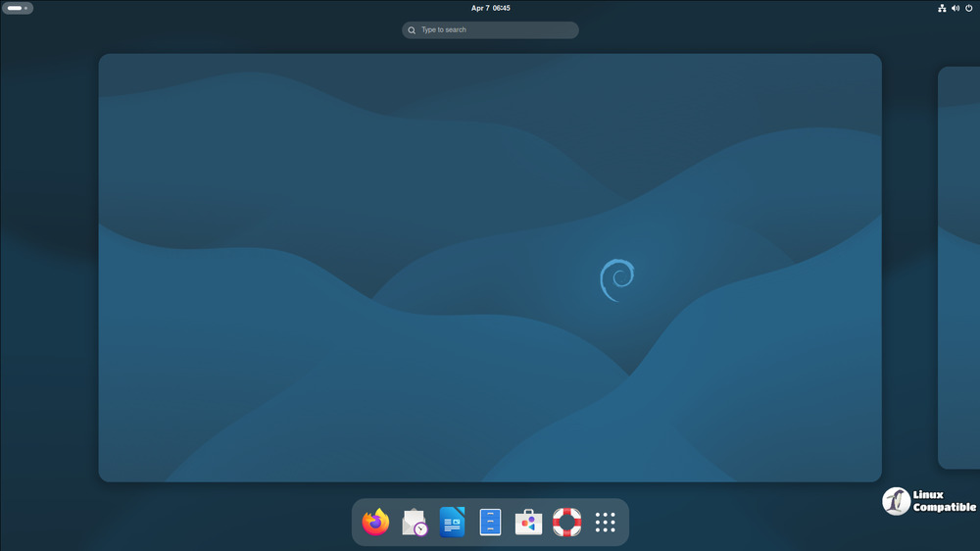Open the Evolution mail and calendar app
This screenshot has height=551, width=980.
click(415, 523)
